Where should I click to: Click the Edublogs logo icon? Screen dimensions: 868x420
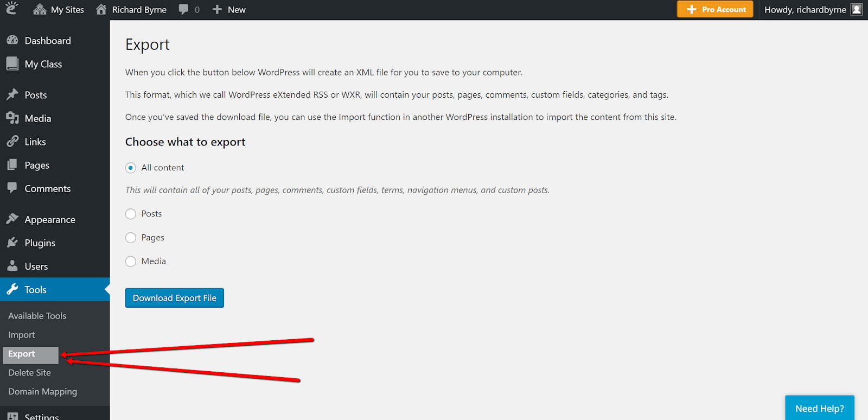[11, 8]
